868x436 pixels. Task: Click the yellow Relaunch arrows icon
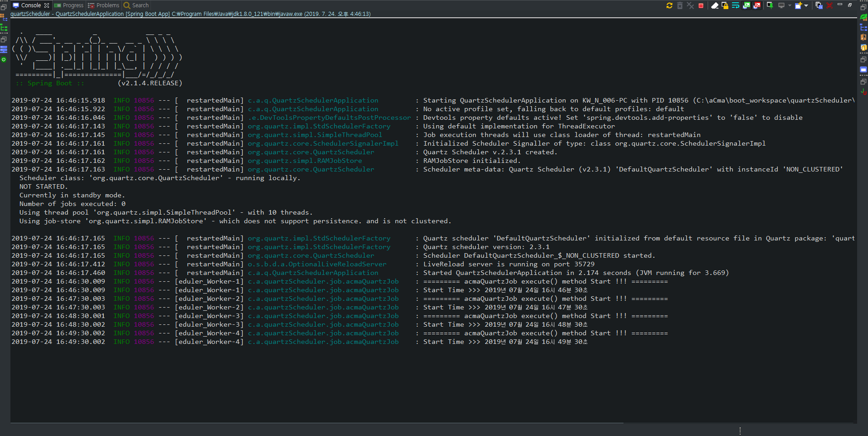(x=669, y=5)
